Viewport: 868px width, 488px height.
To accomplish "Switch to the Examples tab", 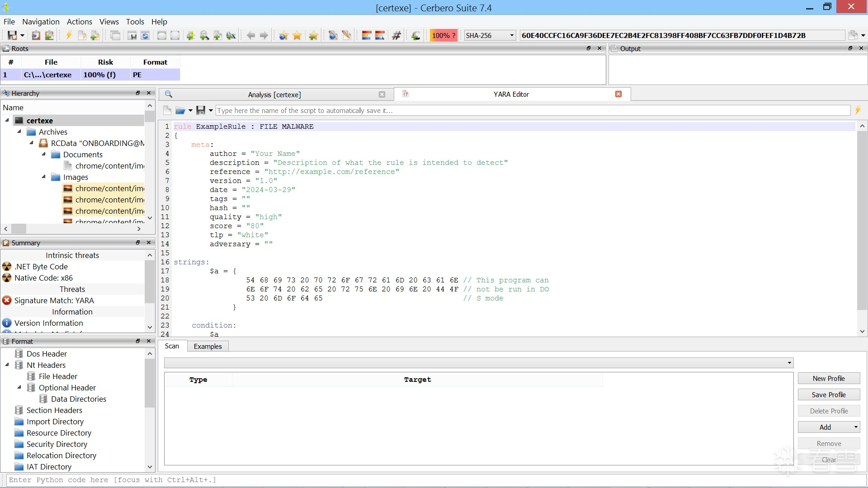I will coord(208,347).
